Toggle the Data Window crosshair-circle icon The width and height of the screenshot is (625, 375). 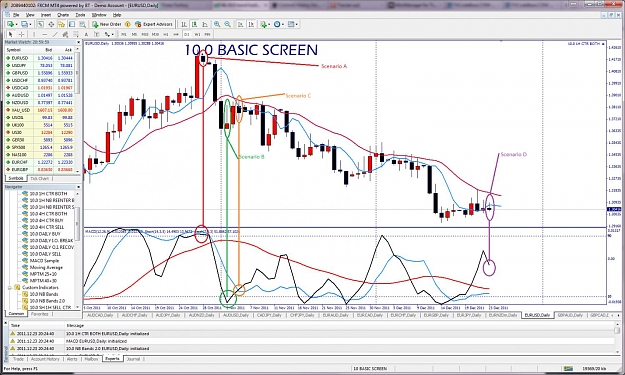pyautogui.click(x=51, y=24)
